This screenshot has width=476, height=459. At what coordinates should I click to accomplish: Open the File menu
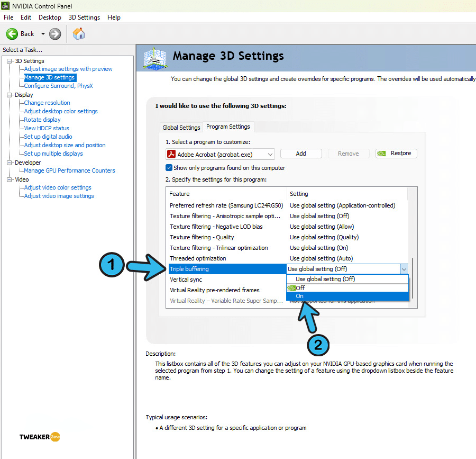8,17
